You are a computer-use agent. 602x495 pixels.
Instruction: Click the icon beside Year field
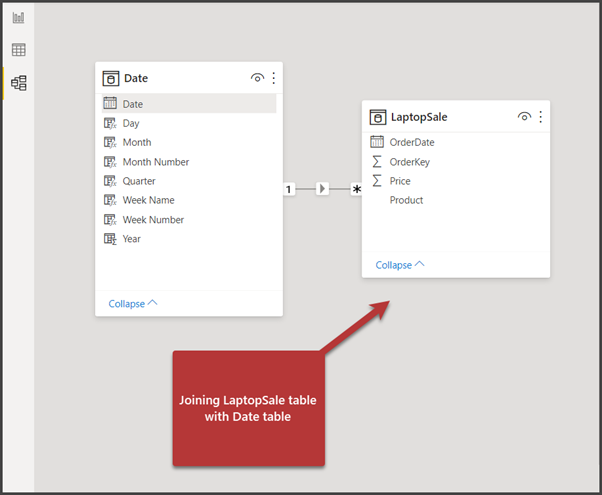click(110, 239)
